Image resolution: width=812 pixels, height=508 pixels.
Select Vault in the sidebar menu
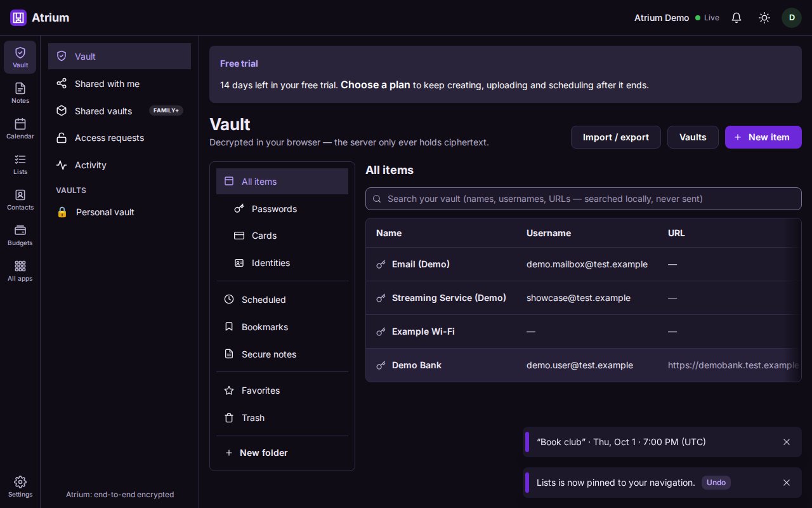tap(119, 57)
